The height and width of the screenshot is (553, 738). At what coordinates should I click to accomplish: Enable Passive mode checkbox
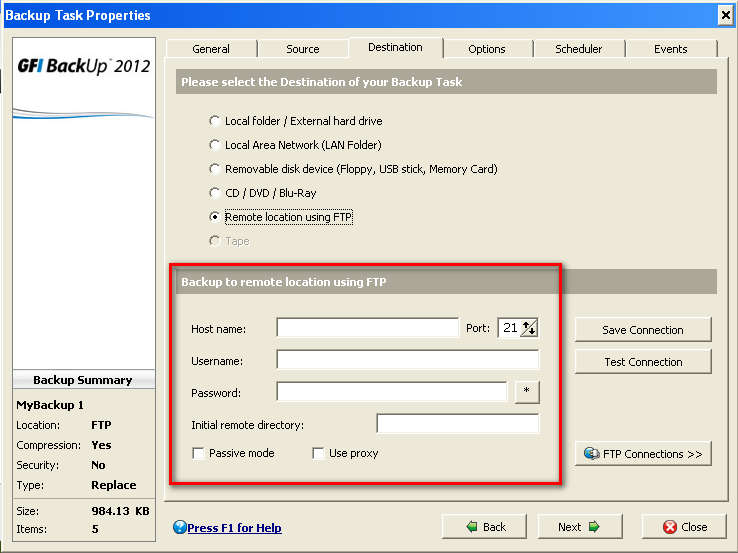[x=199, y=453]
